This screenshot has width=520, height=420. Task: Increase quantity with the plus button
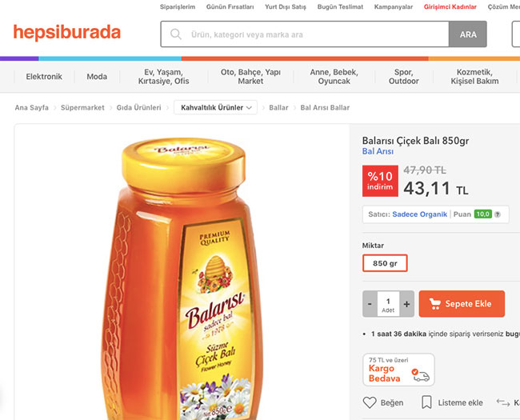[x=407, y=304]
